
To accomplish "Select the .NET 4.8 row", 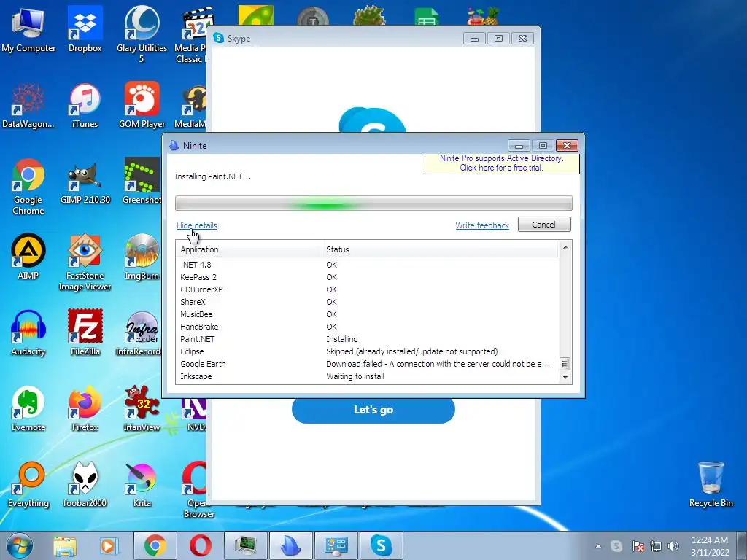I will pos(367,265).
